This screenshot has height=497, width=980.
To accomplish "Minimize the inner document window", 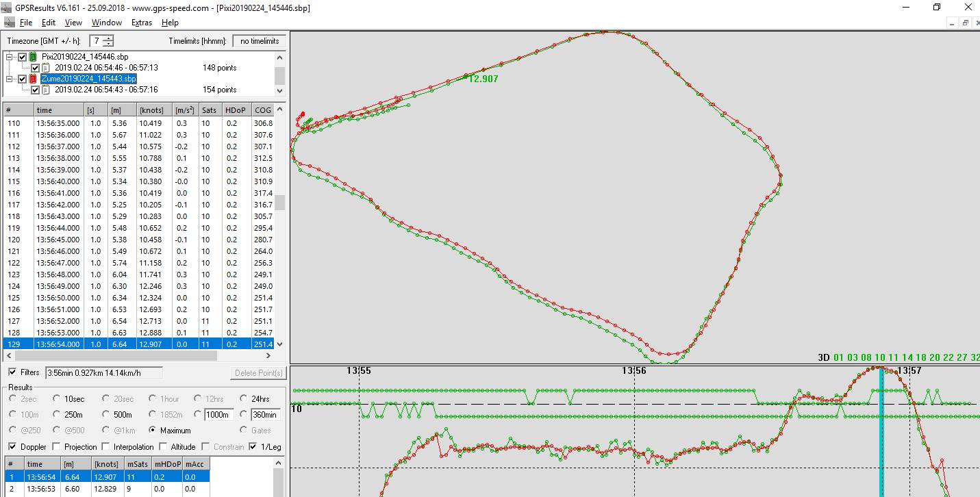I will [952, 23].
